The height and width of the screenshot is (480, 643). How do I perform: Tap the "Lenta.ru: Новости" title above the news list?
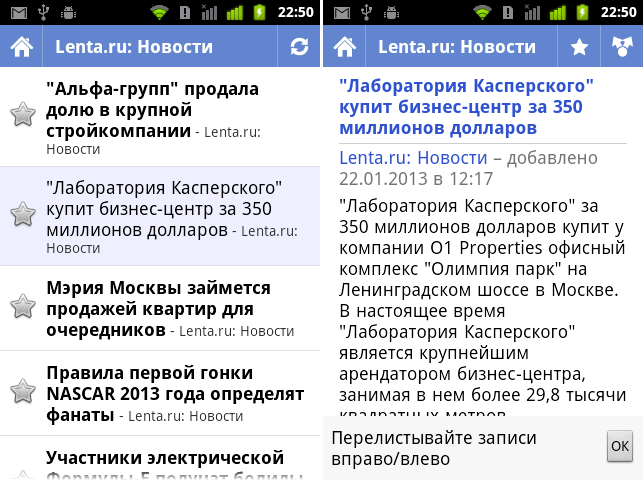134,47
